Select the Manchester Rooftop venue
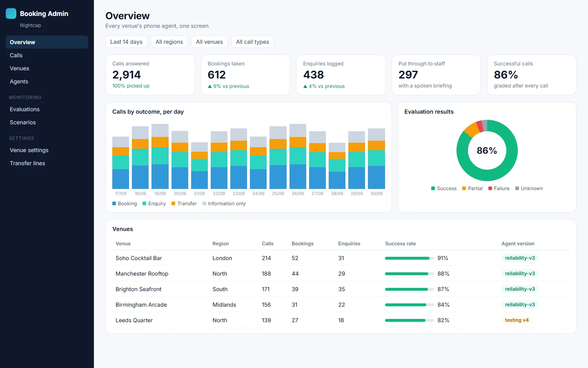This screenshot has height=368, width=588. [x=142, y=274]
